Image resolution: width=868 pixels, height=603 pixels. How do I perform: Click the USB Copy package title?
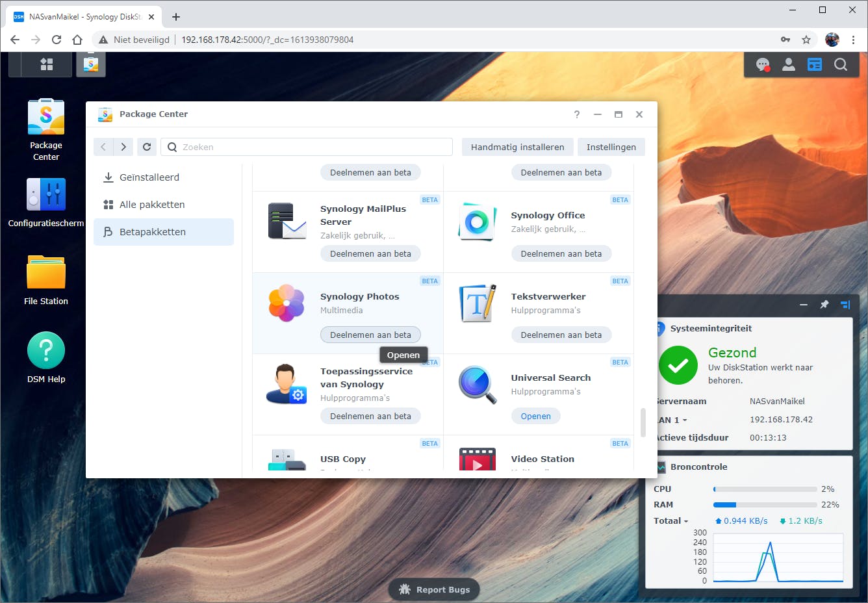click(343, 459)
